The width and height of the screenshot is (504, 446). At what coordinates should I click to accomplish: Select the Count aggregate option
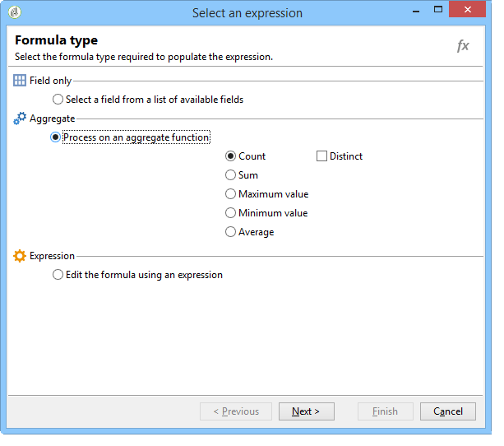coord(231,156)
